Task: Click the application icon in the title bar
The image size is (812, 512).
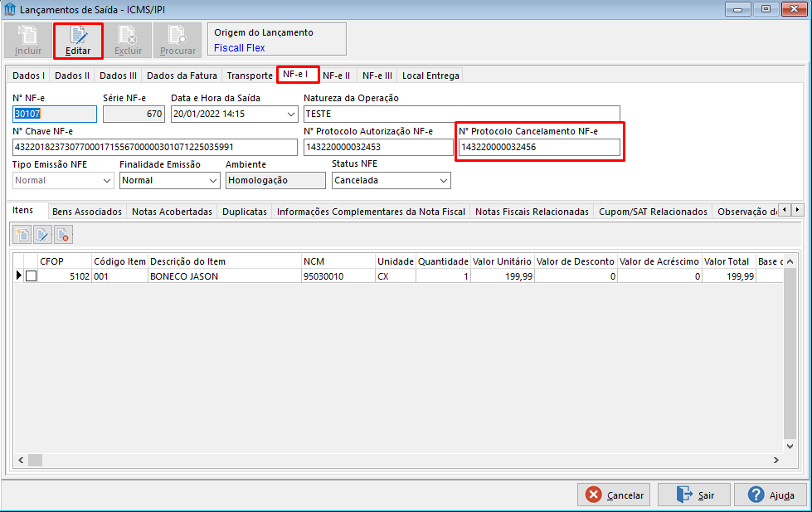Action: tap(10, 9)
